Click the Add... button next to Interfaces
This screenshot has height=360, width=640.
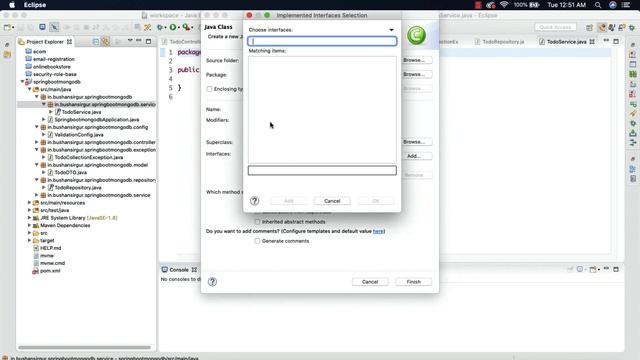pyautogui.click(x=414, y=156)
